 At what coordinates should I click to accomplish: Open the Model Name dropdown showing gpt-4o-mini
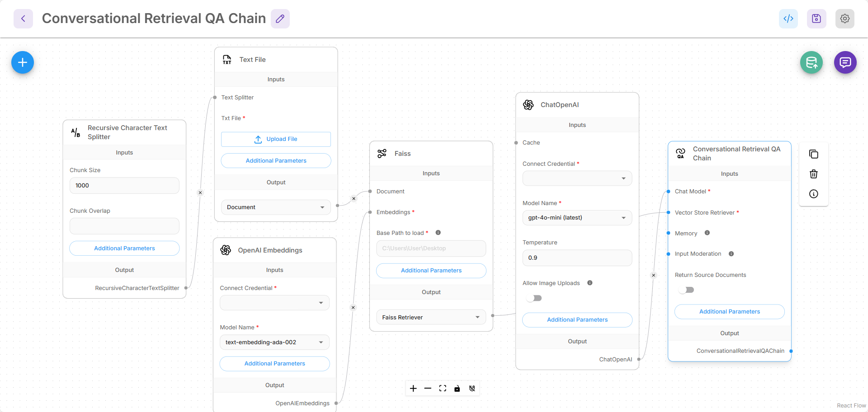pos(577,217)
